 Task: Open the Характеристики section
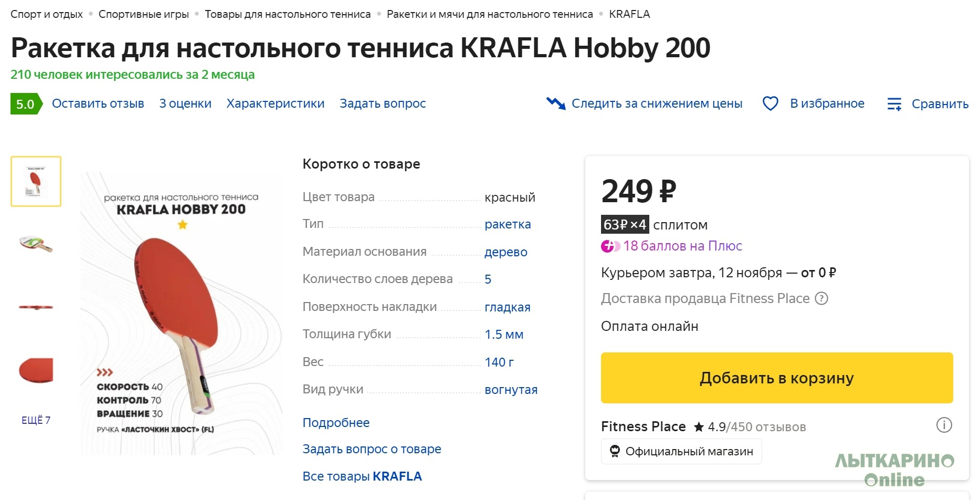[276, 103]
